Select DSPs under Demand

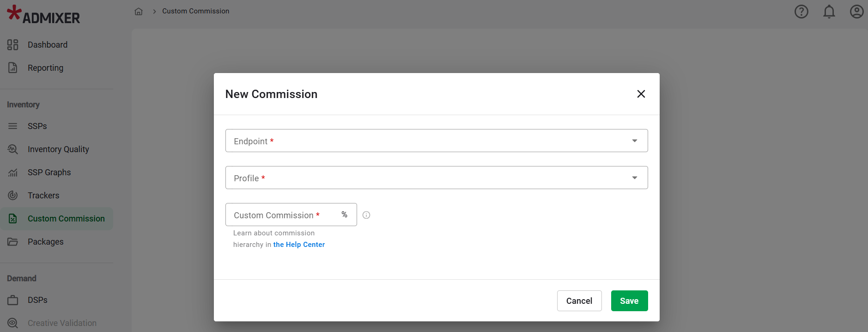pyautogui.click(x=37, y=300)
